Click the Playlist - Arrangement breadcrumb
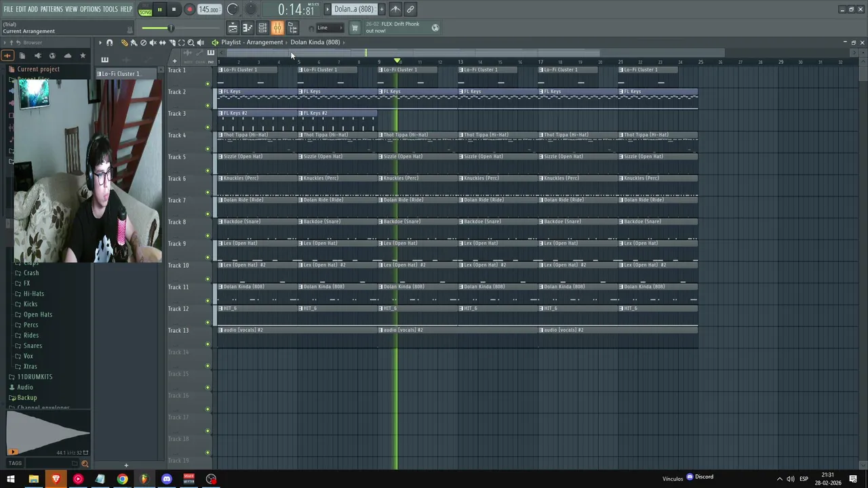The height and width of the screenshot is (488, 868). coord(252,42)
